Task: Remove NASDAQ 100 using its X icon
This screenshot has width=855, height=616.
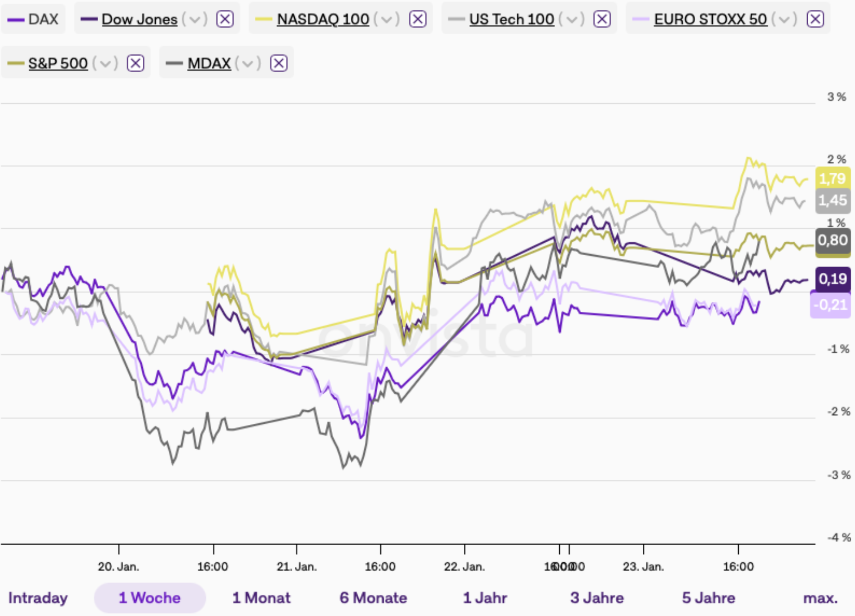Action: [x=418, y=19]
